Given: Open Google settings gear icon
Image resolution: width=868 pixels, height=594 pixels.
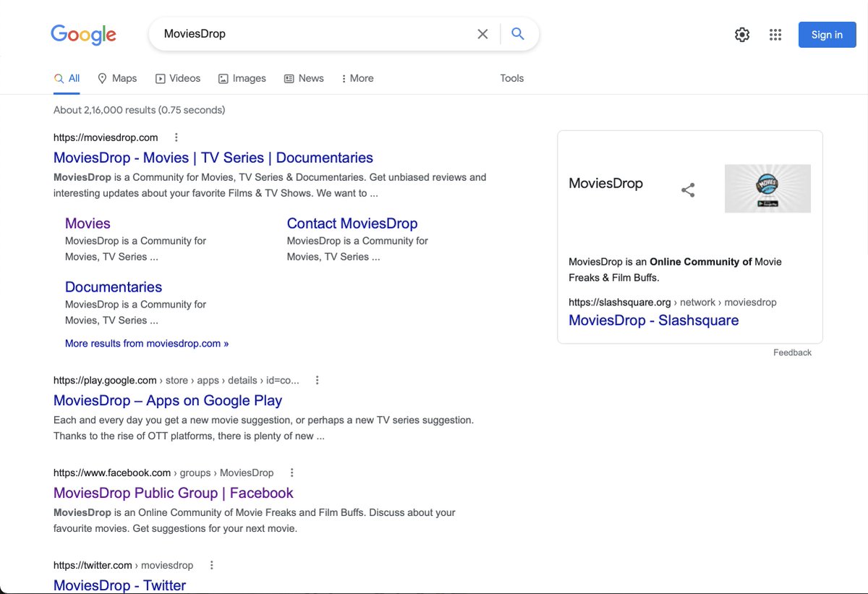Looking at the screenshot, I should 742,35.
